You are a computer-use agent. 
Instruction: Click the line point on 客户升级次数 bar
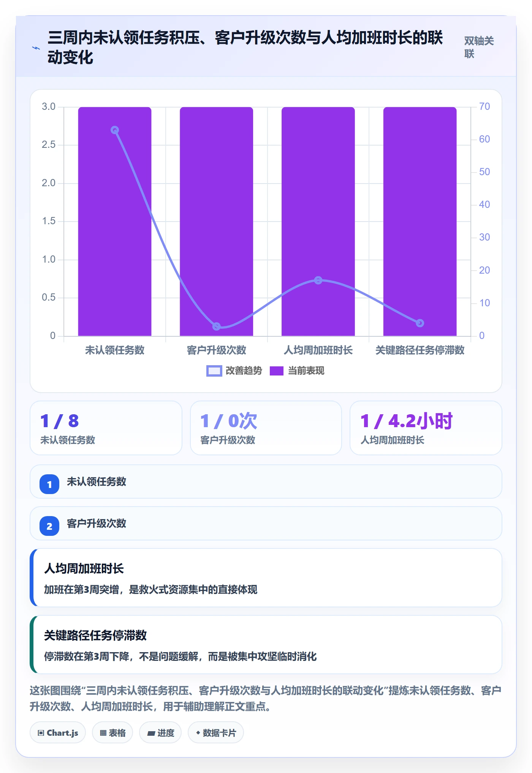pos(217,326)
